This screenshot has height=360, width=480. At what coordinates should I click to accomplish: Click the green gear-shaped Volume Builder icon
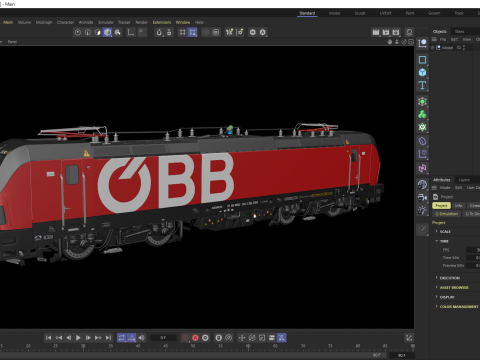(x=422, y=127)
